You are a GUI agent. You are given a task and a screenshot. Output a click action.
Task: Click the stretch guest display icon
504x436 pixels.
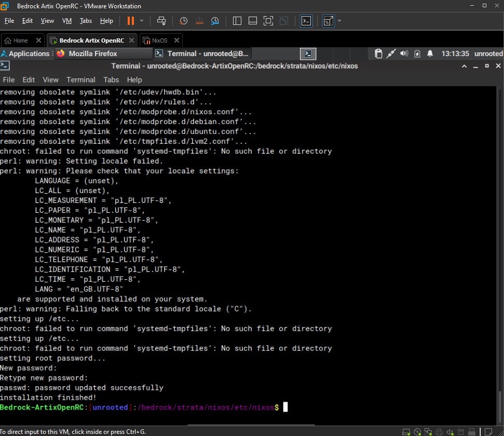tap(328, 21)
